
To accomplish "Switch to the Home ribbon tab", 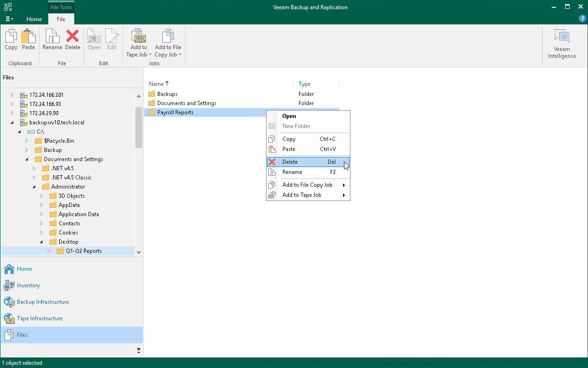I will (34, 19).
